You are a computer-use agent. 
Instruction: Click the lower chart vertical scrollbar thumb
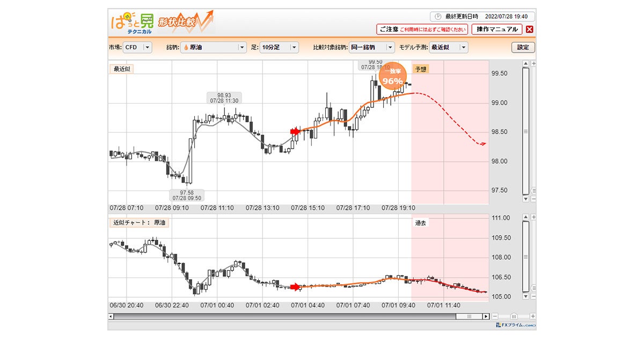coord(526,256)
